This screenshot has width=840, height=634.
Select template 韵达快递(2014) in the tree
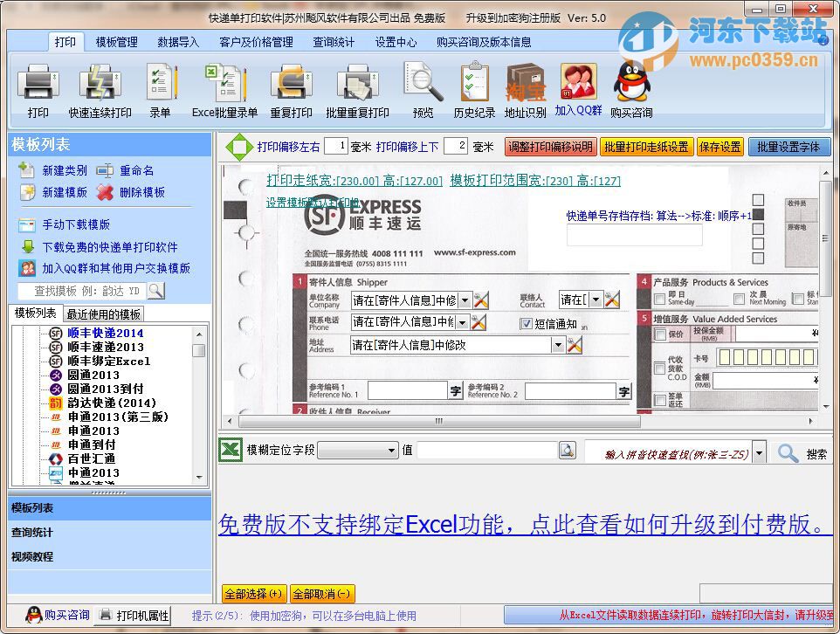(x=112, y=403)
